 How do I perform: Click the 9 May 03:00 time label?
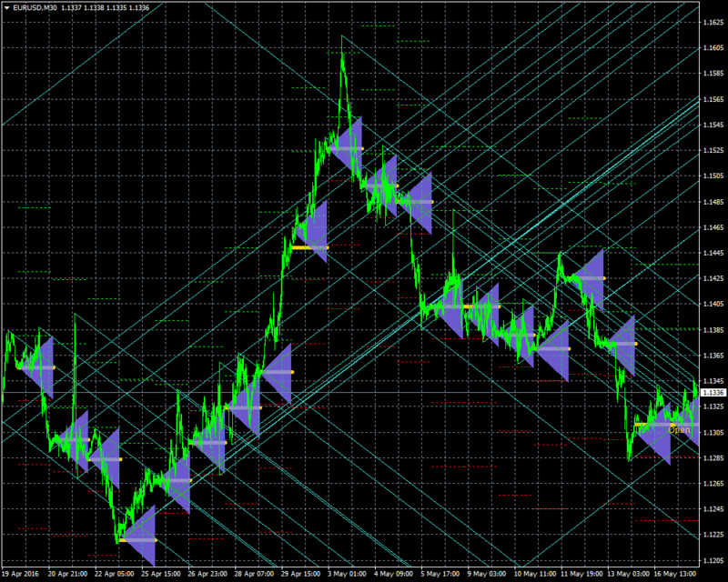pos(487,574)
